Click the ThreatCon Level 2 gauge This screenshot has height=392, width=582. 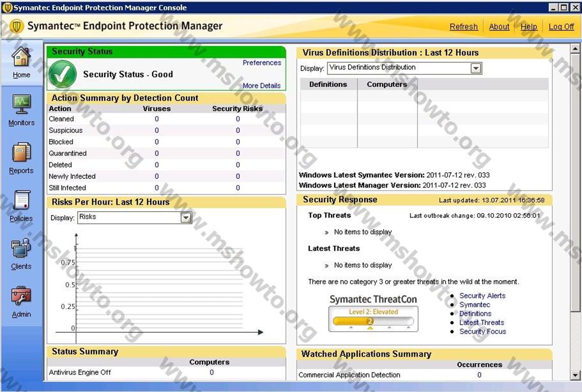point(373,319)
